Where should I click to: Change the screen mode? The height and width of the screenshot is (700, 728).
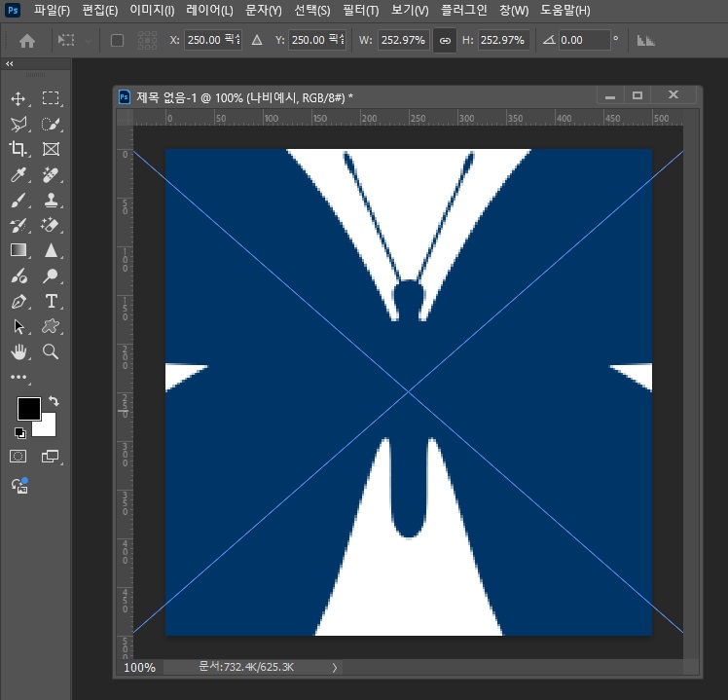click(x=51, y=457)
